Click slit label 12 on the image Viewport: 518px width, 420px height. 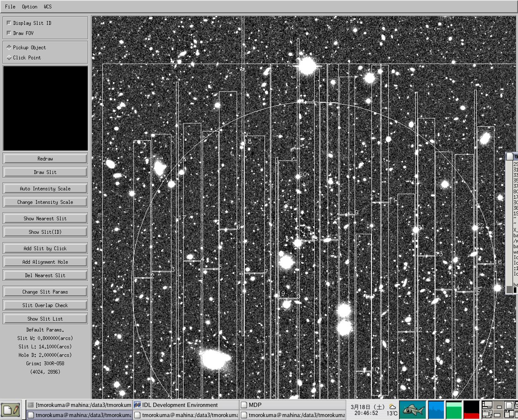tap(419, 329)
